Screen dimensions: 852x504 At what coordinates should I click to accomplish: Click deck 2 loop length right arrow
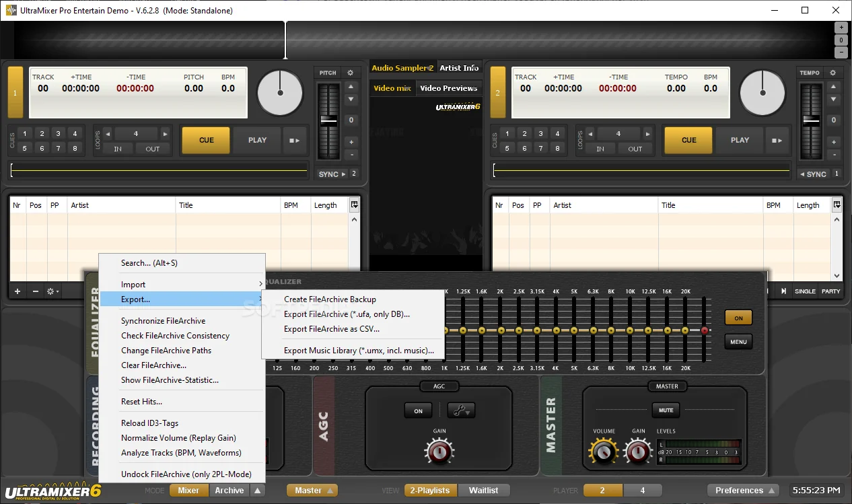pyautogui.click(x=648, y=134)
